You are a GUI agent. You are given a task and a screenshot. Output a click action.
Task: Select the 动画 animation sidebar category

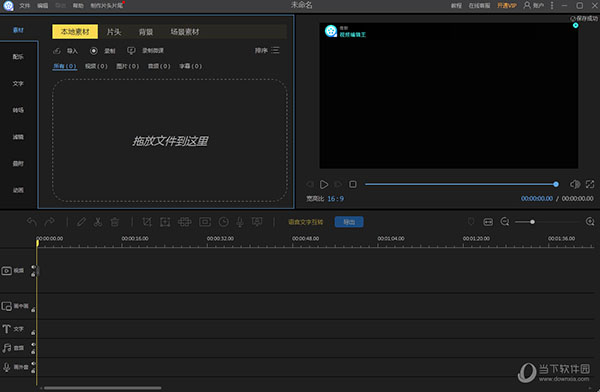[x=18, y=190]
